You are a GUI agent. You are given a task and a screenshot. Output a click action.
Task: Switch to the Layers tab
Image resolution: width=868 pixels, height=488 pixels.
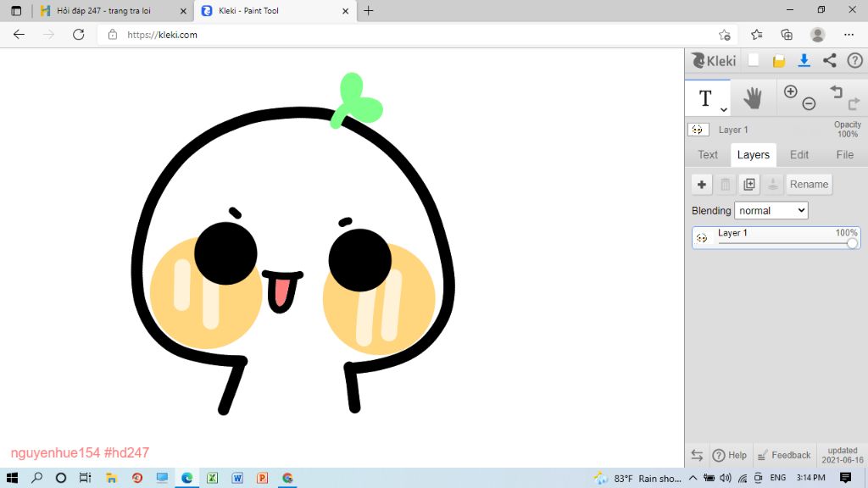coord(754,155)
